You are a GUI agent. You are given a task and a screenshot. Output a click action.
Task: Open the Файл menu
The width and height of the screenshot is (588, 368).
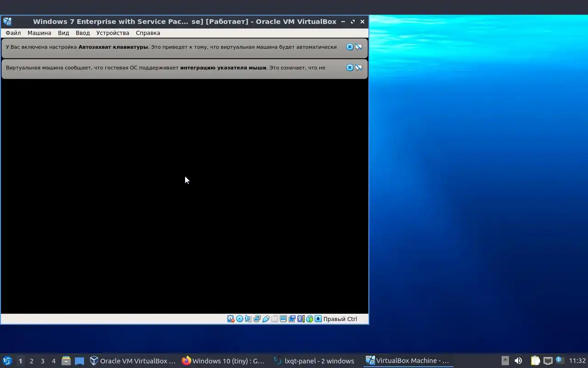click(x=13, y=33)
